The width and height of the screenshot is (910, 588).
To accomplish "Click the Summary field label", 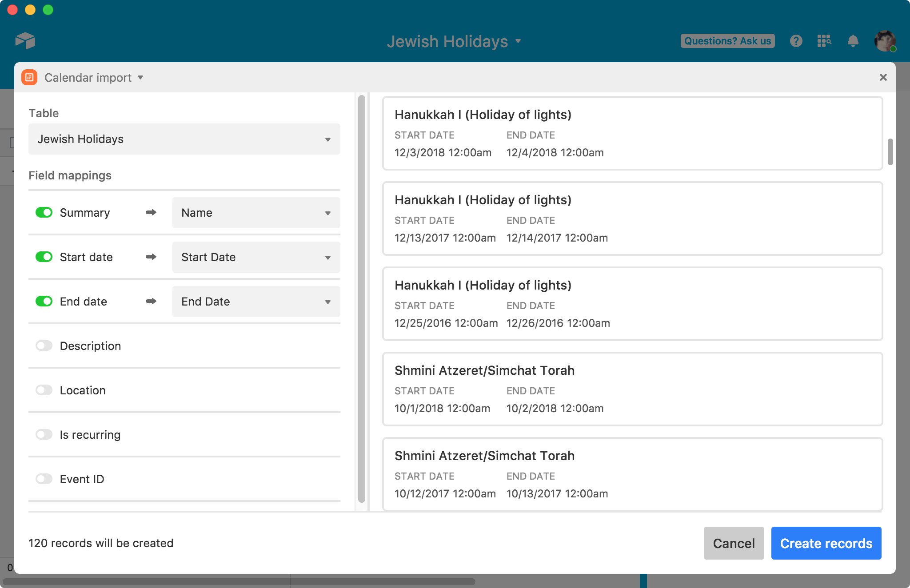I will (85, 213).
